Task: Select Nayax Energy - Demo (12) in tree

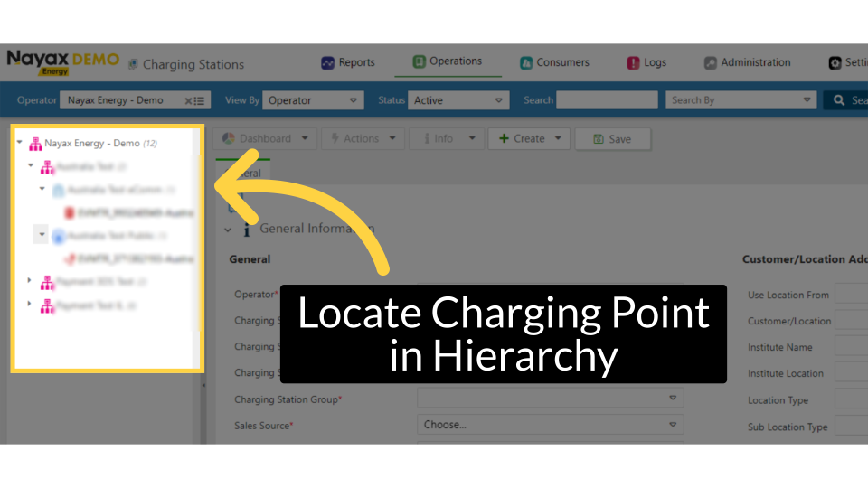Action: tap(100, 144)
